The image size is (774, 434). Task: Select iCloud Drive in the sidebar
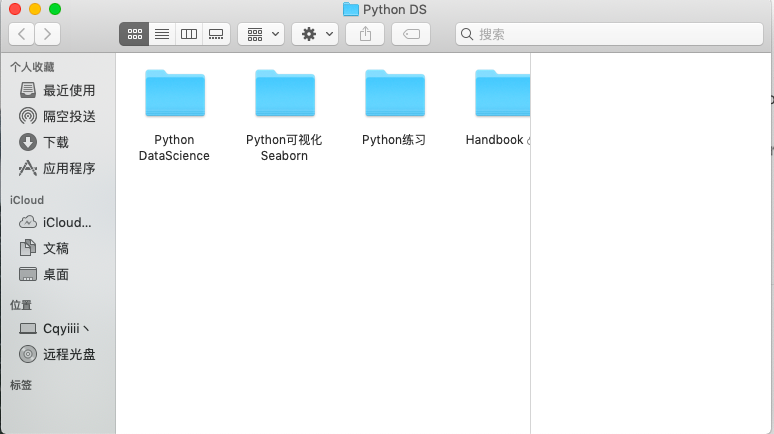(66, 222)
